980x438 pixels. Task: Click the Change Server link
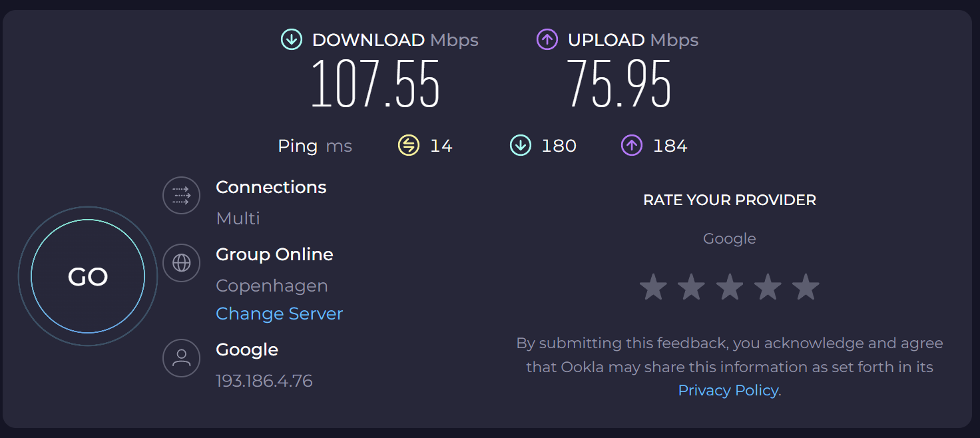[x=279, y=314]
